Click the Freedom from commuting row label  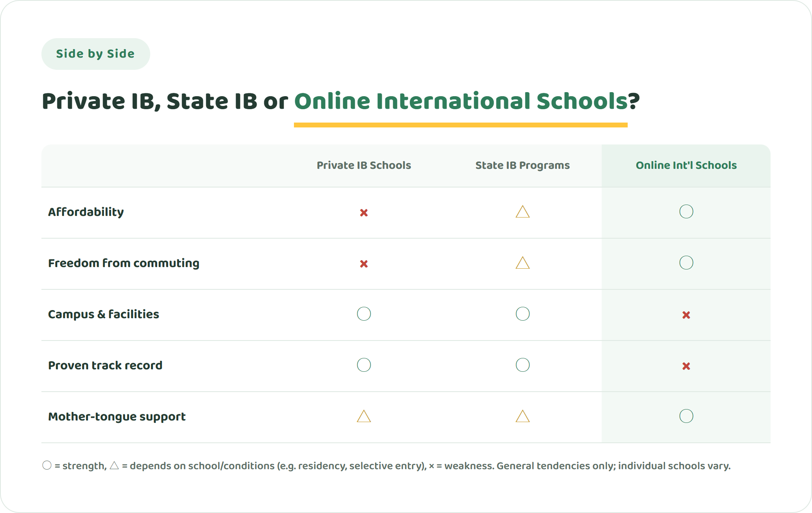point(124,263)
